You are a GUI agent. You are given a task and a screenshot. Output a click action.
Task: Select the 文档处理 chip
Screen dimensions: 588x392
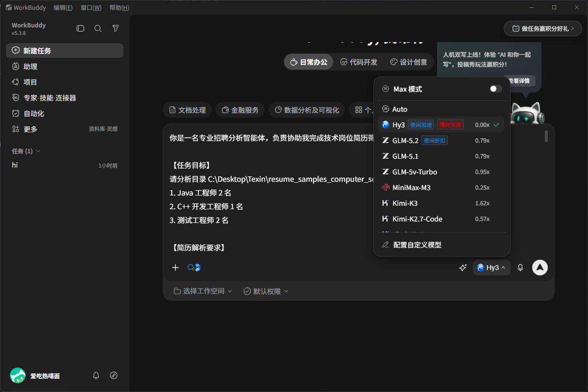click(187, 110)
